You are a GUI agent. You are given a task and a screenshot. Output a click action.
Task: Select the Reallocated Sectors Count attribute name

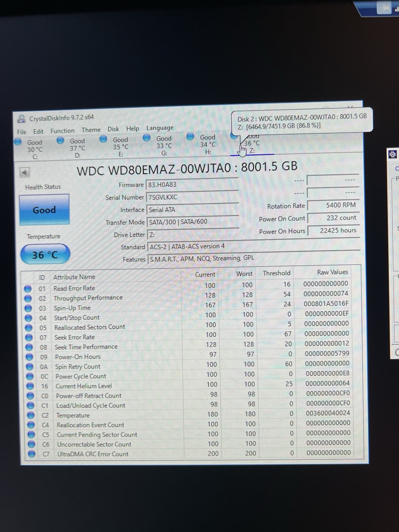90,327
